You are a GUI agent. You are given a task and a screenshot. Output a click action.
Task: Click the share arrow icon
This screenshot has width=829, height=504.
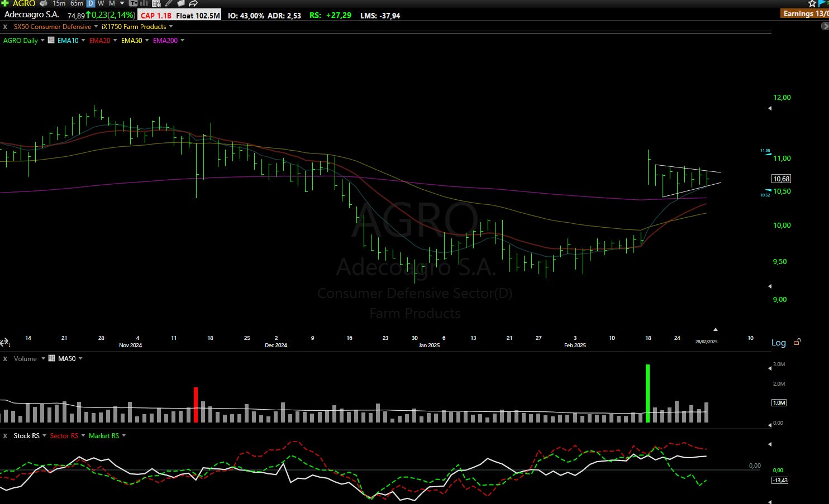193,3
